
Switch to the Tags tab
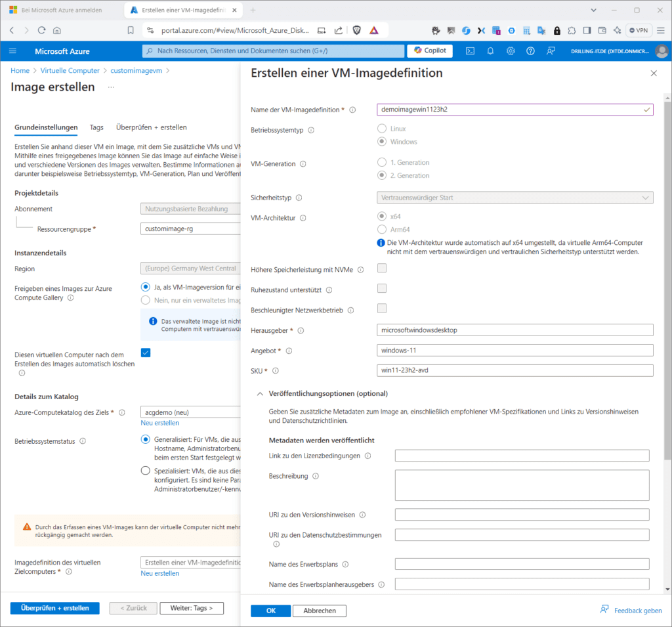pos(97,127)
